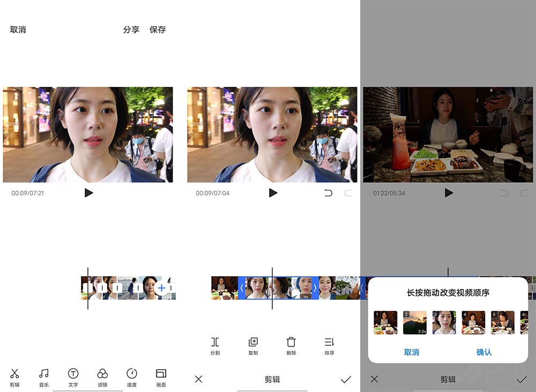Confirm the new clip order with 确认
The image size is (536, 392).
pos(483,352)
